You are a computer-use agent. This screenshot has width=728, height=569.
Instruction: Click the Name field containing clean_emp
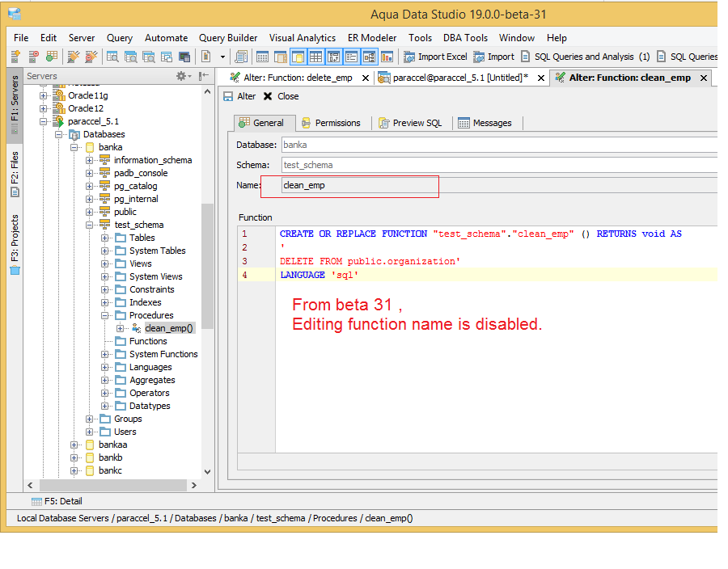coord(499,186)
